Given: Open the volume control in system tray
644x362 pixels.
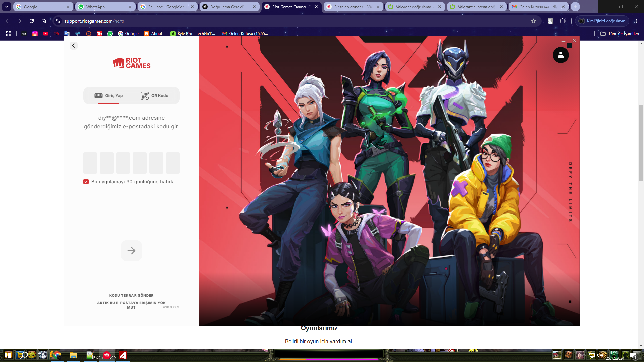Looking at the screenshot, I should click(600, 355).
